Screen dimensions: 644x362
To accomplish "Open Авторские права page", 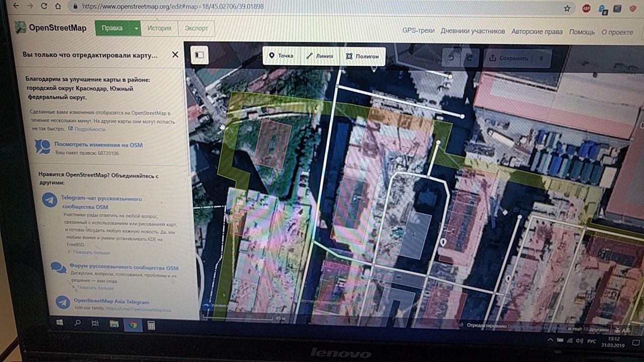I will [537, 32].
